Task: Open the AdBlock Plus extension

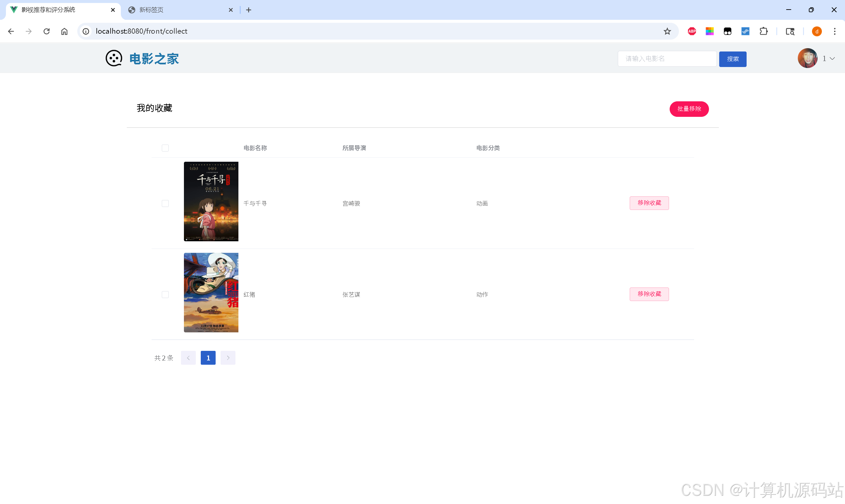Action: pos(692,31)
